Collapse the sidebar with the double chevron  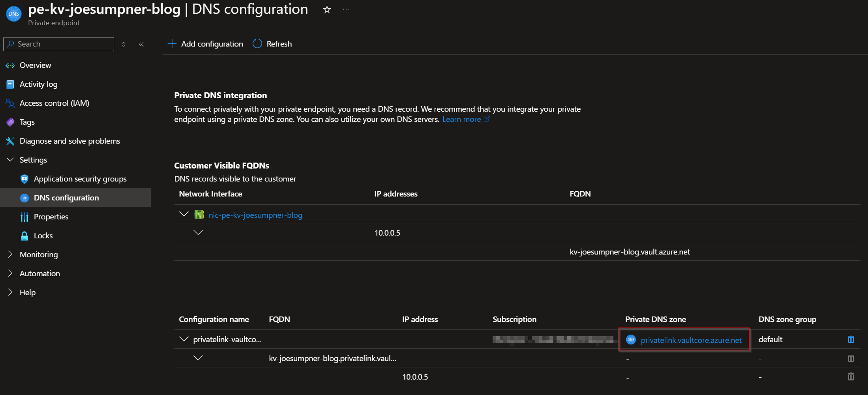[x=141, y=44]
